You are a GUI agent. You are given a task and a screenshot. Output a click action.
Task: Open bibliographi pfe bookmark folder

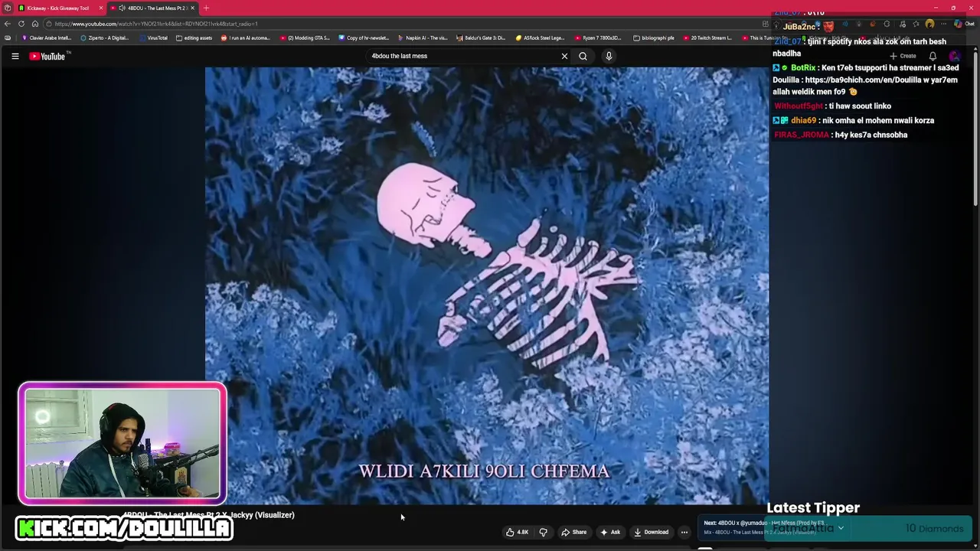(654, 37)
